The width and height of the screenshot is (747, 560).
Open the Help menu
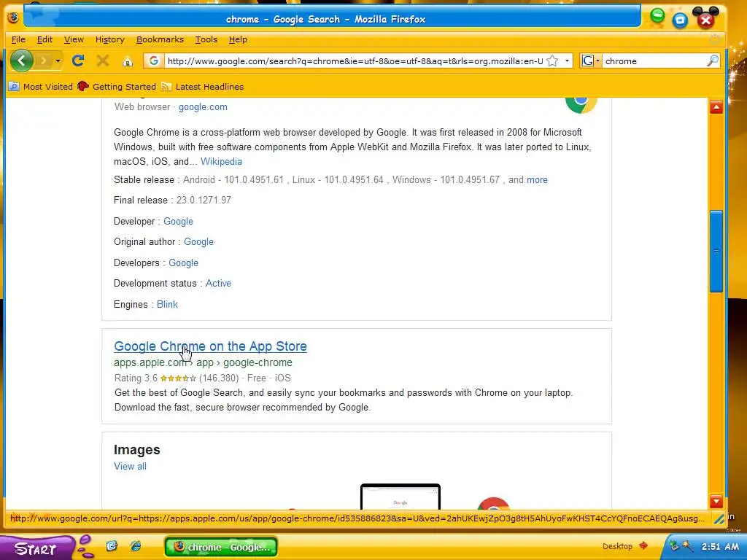pos(238,39)
